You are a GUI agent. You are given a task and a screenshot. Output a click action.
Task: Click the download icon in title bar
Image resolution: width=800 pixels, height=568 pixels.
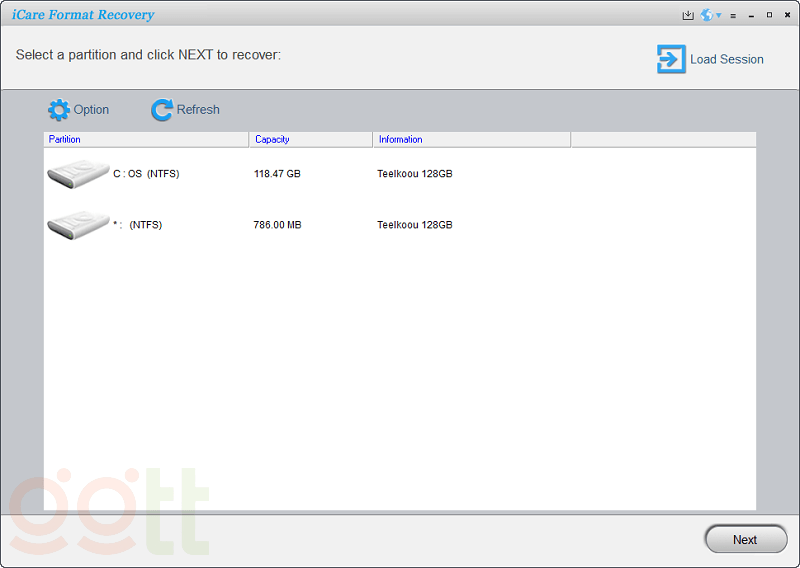(688, 15)
